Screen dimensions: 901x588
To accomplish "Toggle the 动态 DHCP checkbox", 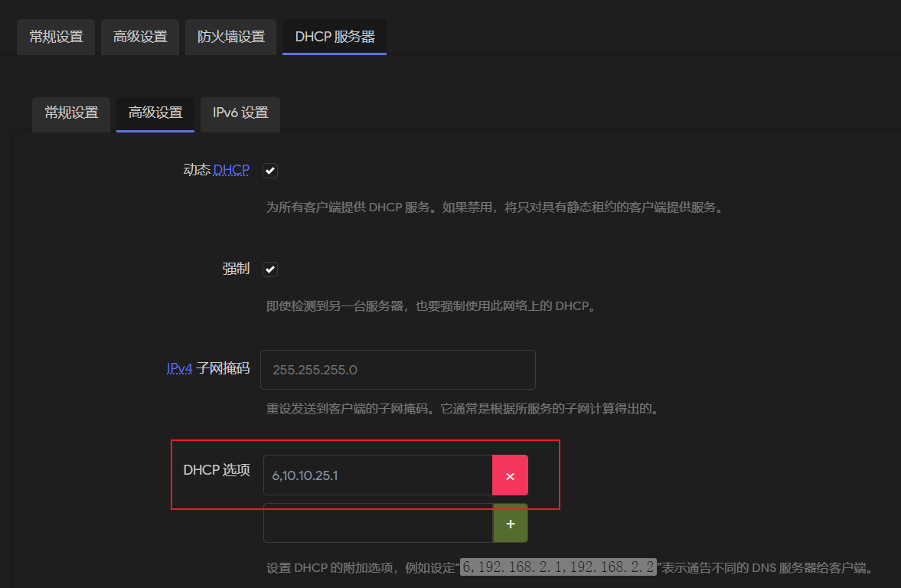I will pyautogui.click(x=270, y=171).
